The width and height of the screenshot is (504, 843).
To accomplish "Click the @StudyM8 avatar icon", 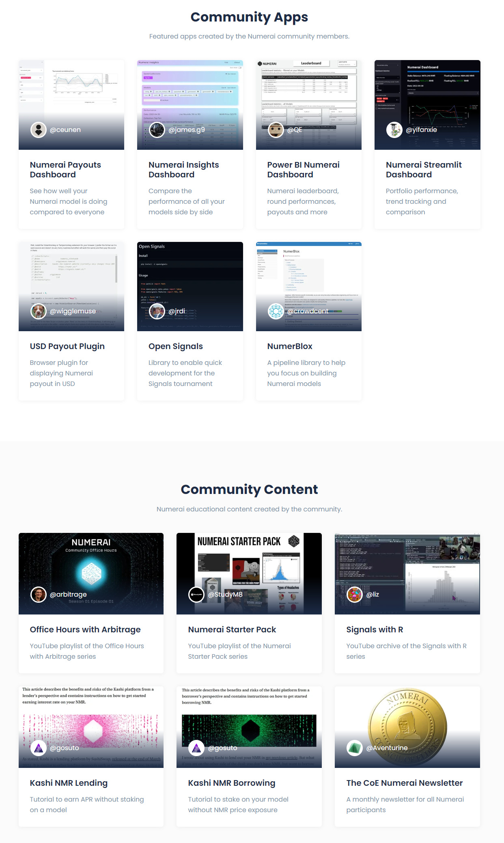I will click(197, 595).
